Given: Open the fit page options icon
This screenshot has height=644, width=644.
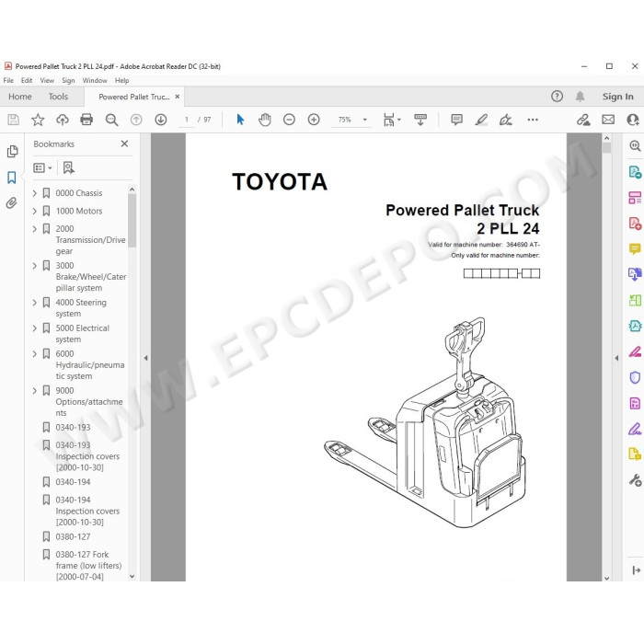Looking at the screenshot, I should (391, 120).
